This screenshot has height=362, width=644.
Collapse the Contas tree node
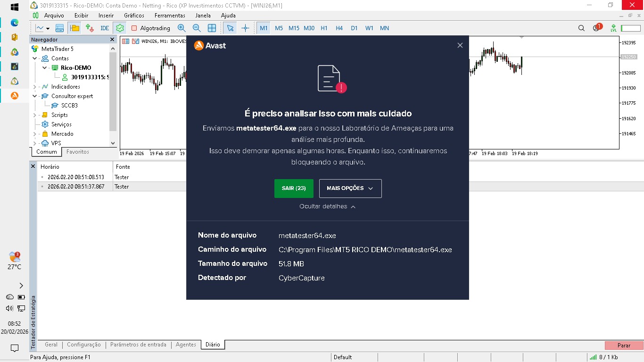35,58
